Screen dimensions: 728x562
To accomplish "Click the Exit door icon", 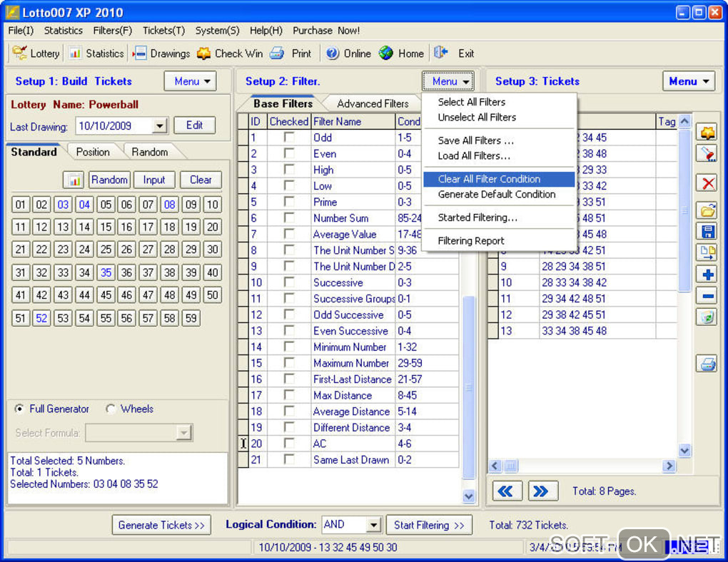I will coord(441,53).
